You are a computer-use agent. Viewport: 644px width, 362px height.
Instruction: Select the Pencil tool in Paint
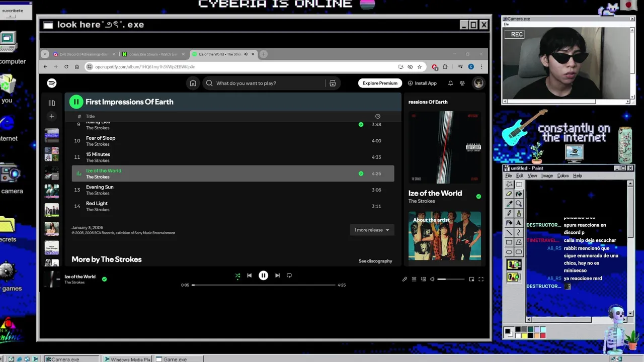pos(509,213)
